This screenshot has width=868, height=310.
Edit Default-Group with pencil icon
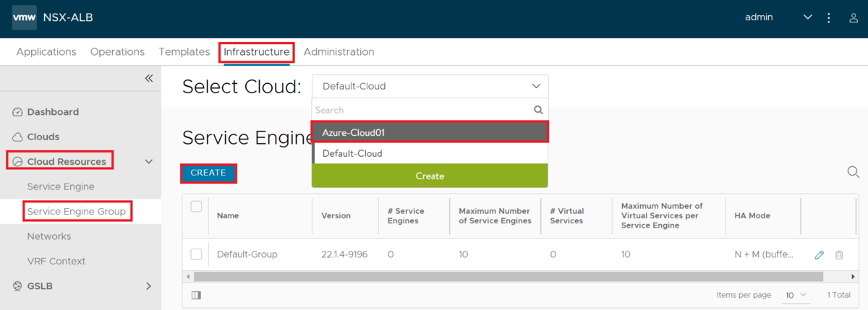click(820, 254)
